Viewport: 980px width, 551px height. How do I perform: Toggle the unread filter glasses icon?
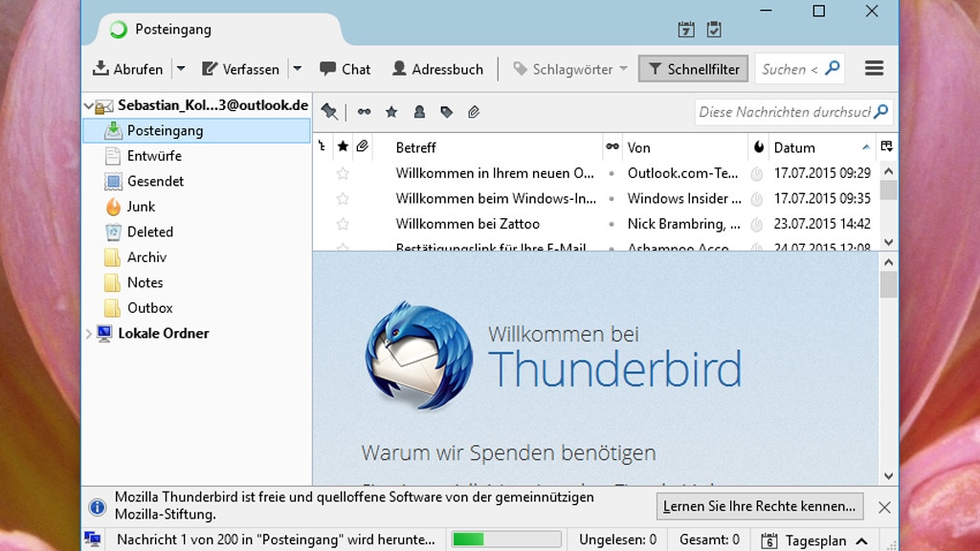pos(364,112)
